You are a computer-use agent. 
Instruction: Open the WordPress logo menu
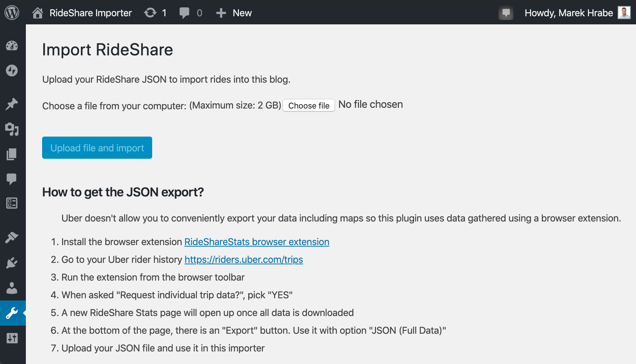pyautogui.click(x=12, y=13)
